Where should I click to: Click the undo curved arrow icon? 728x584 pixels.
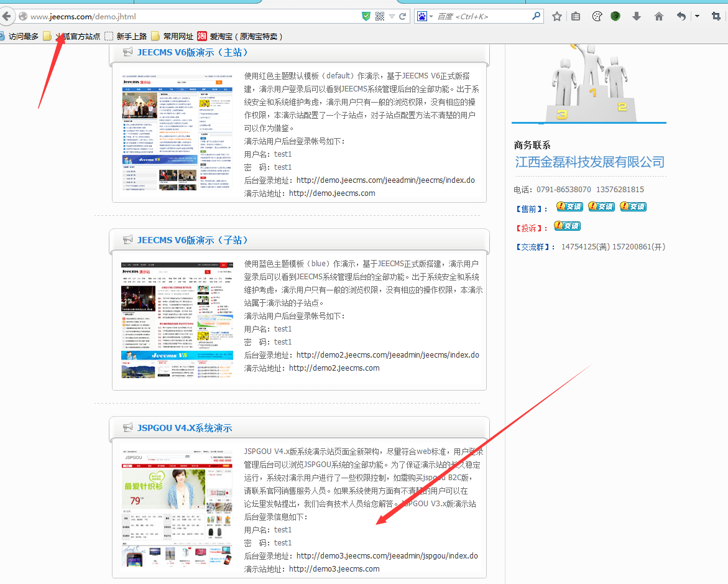pyautogui.click(x=681, y=17)
